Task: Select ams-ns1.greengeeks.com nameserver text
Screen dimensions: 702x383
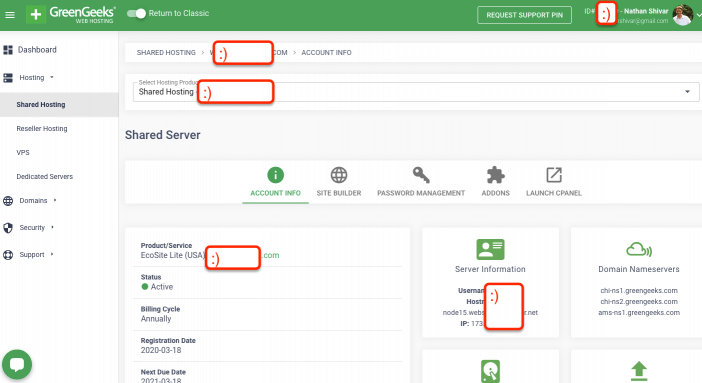Action: pyautogui.click(x=639, y=313)
